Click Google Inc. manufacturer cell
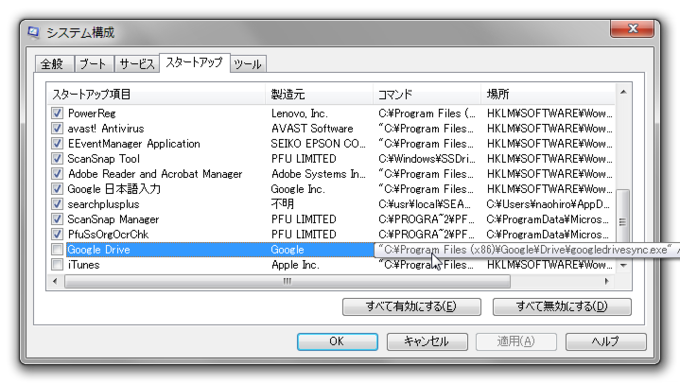 (298, 190)
